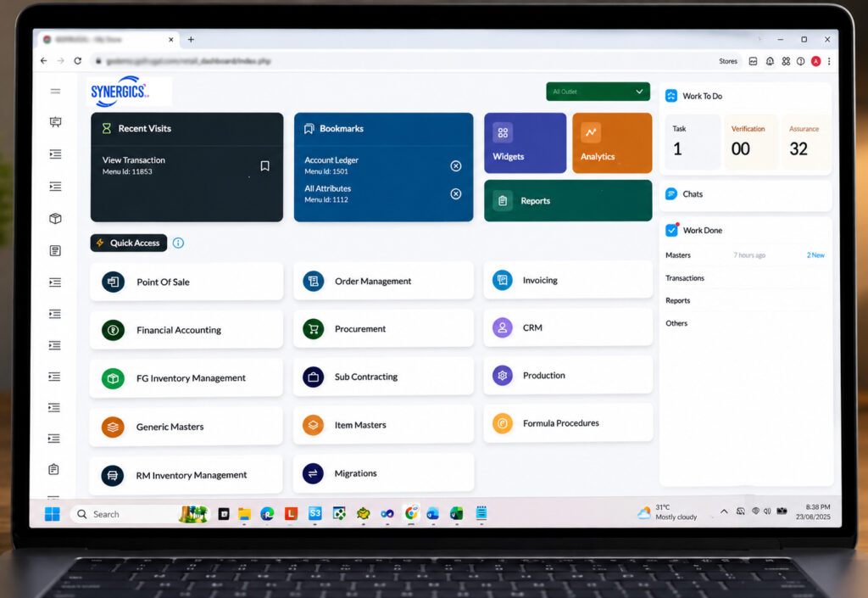Open Point Of Sale module

click(186, 282)
